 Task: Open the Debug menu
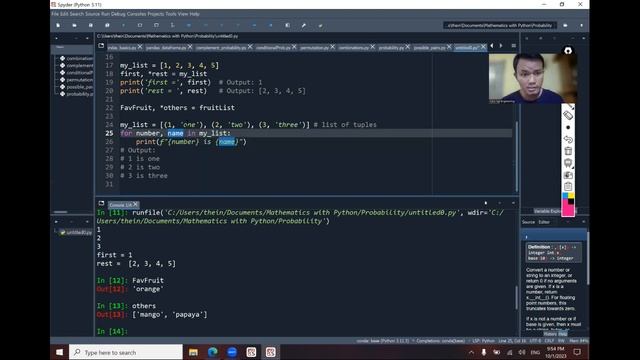[118, 14]
